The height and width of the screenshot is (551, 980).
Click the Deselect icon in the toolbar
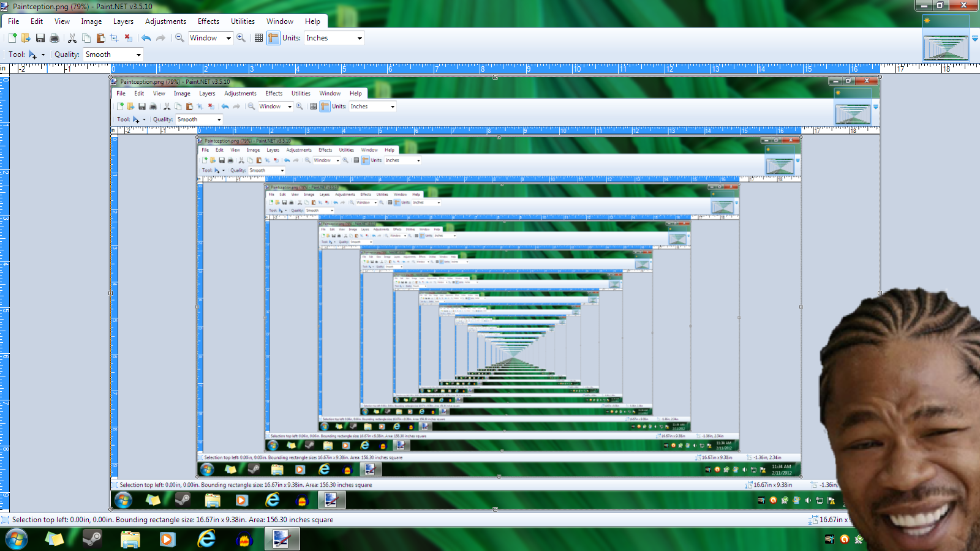click(129, 38)
